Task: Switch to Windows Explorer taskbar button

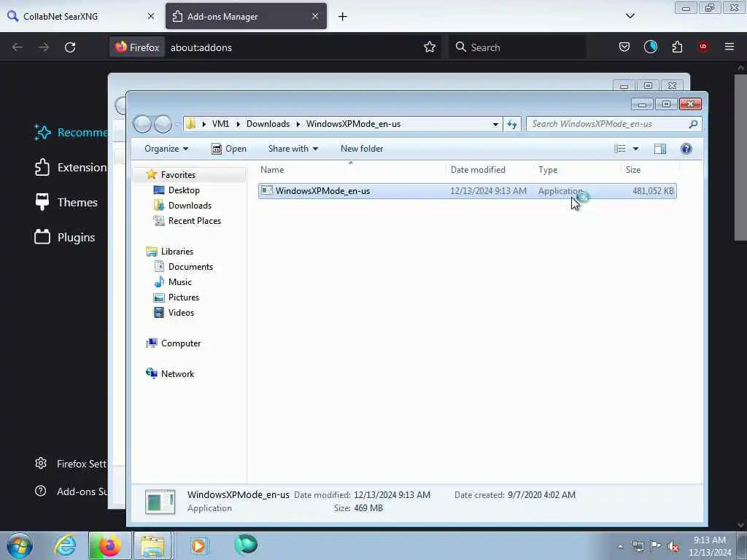Action: (x=152, y=545)
